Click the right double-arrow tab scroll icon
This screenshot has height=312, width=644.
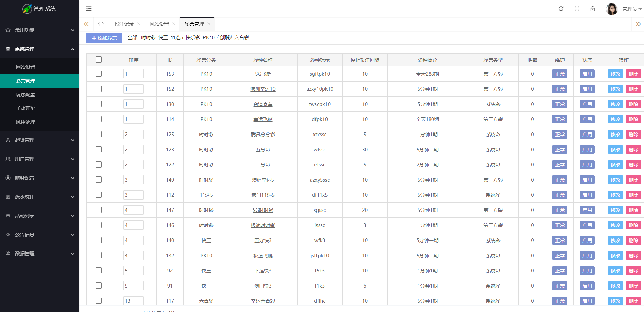(x=637, y=24)
